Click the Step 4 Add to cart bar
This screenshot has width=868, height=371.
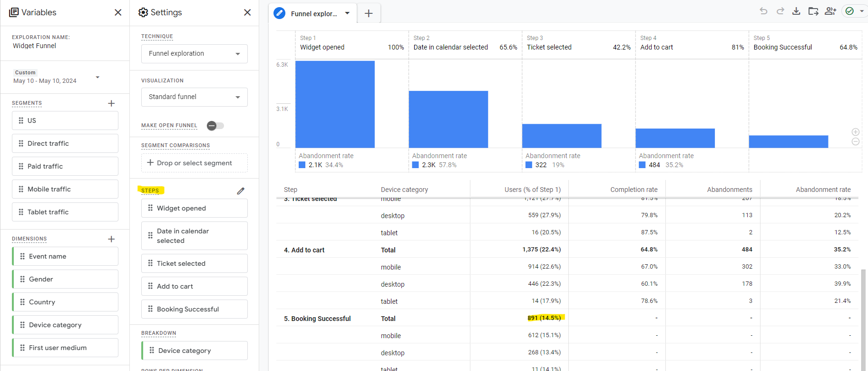675,138
